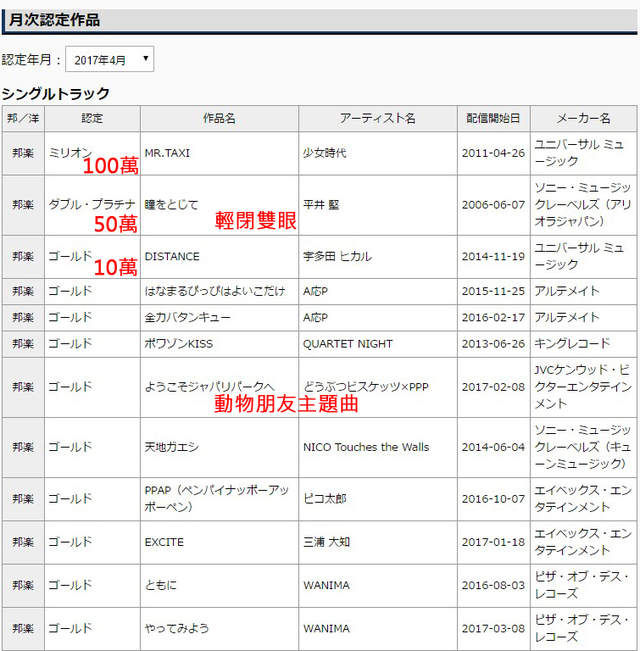This screenshot has height=651, width=640.
Task: Click the date 2017-01-18
Action: 493,542
